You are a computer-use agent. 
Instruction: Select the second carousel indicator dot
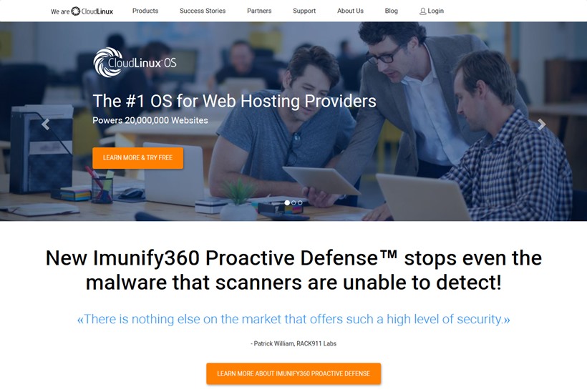[x=293, y=202]
